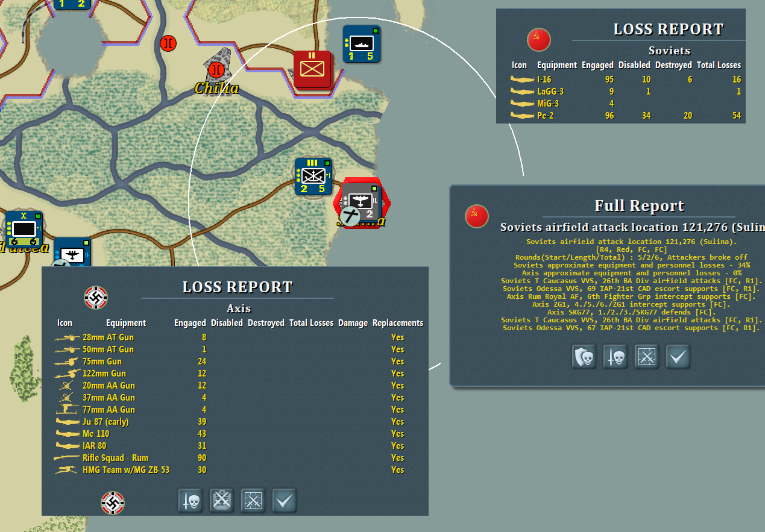Click the 28mm AT Gun silhouette icon
The height and width of the screenshot is (532, 765).
(x=67, y=337)
